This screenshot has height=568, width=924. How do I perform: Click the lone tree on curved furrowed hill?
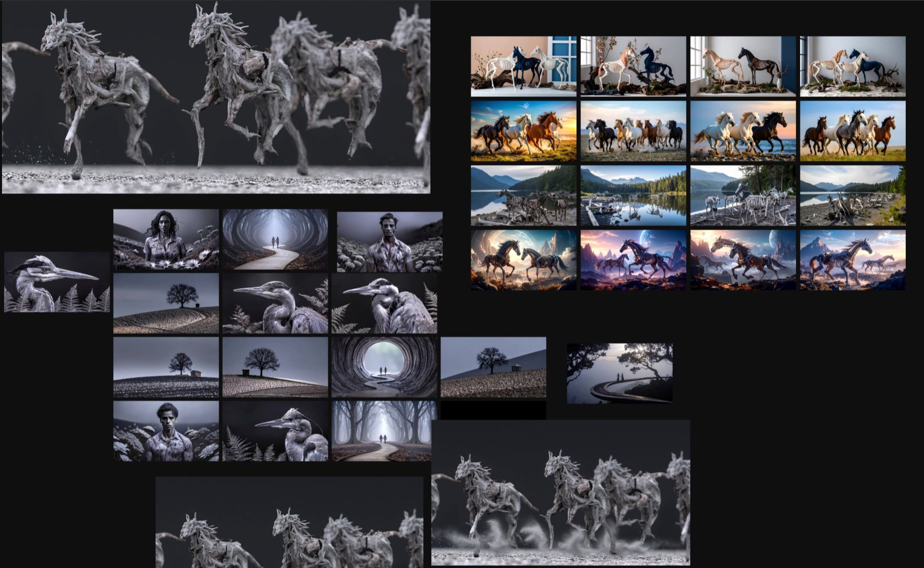tap(166, 303)
